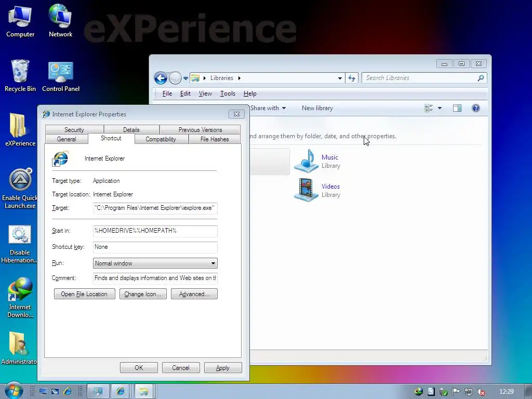Open the File menu in Libraries window
The height and width of the screenshot is (399, 532).
click(167, 94)
